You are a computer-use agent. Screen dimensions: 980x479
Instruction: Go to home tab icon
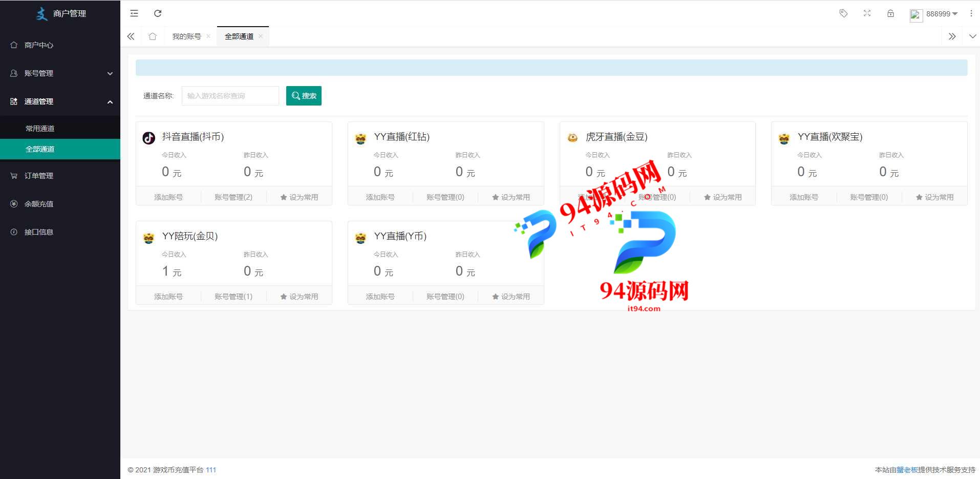coord(153,36)
